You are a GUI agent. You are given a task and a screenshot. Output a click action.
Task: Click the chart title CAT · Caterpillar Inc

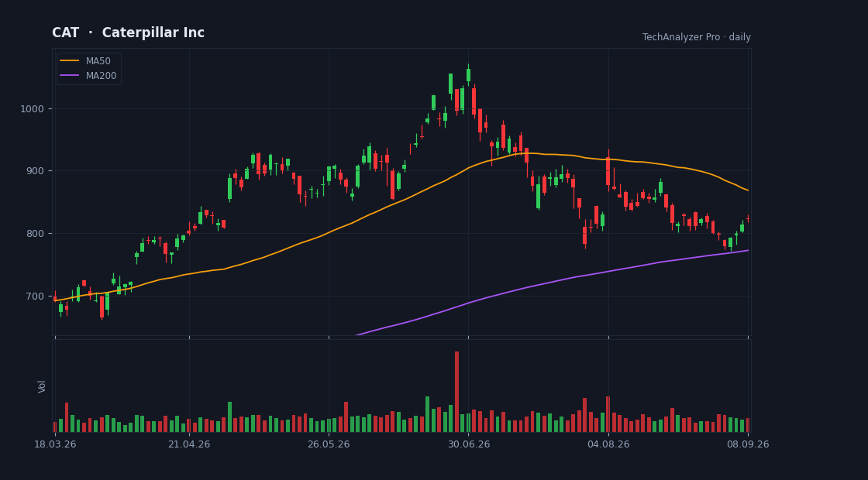[x=129, y=33]
